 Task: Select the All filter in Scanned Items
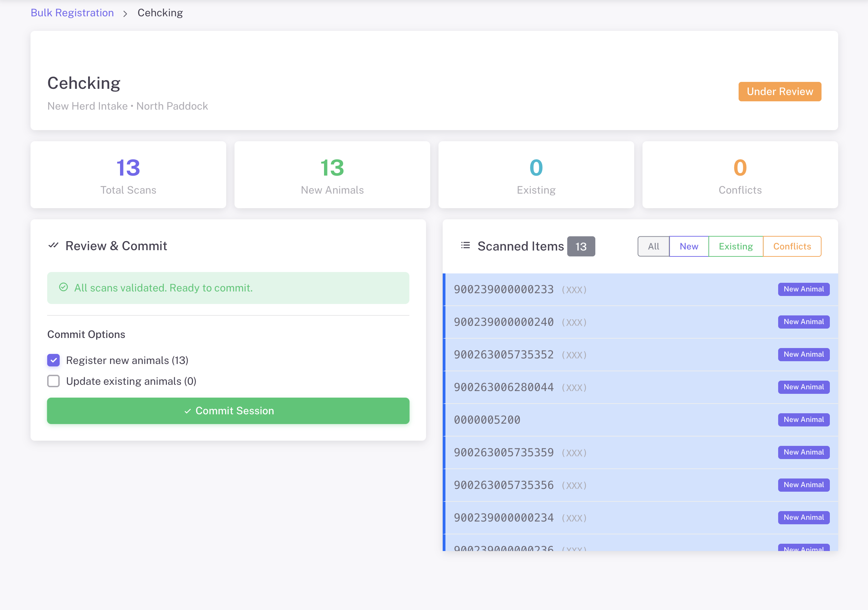point(653,246)
